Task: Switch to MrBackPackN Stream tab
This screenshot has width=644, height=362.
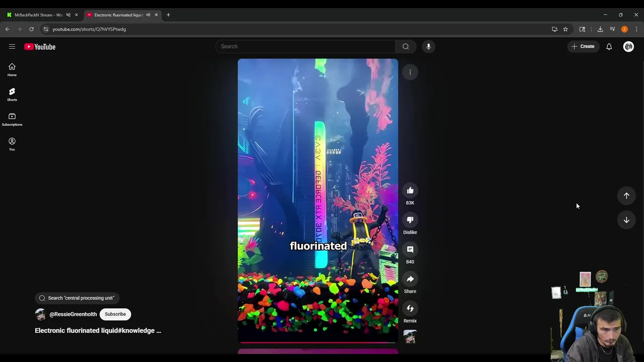Action: point(38,15)
